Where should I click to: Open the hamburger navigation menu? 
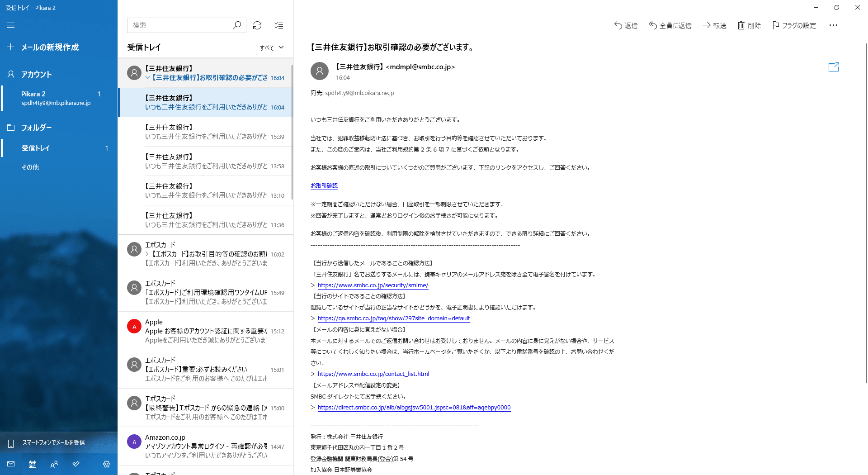tap(11, 25)
